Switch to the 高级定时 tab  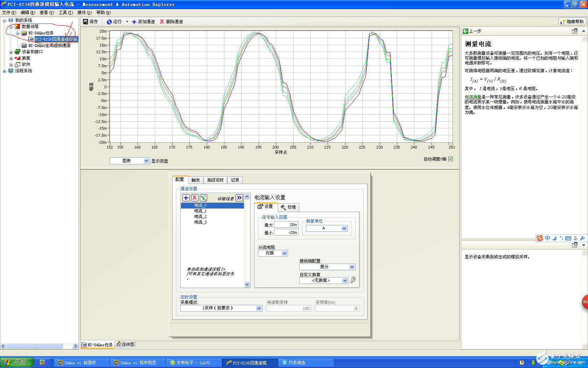[x=215, y=180]
